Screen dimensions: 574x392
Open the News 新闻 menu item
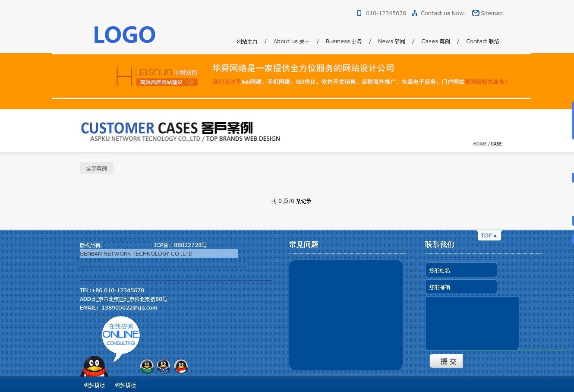coord(391,41)
